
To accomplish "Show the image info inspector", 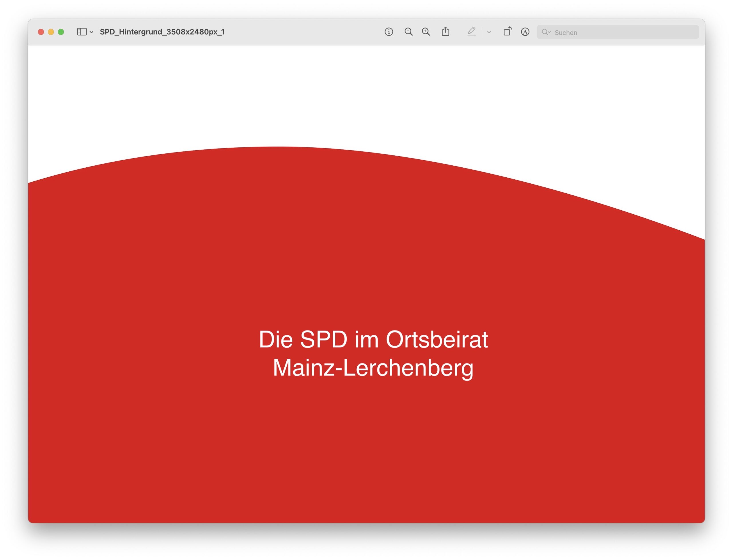I will click(389, 32).
